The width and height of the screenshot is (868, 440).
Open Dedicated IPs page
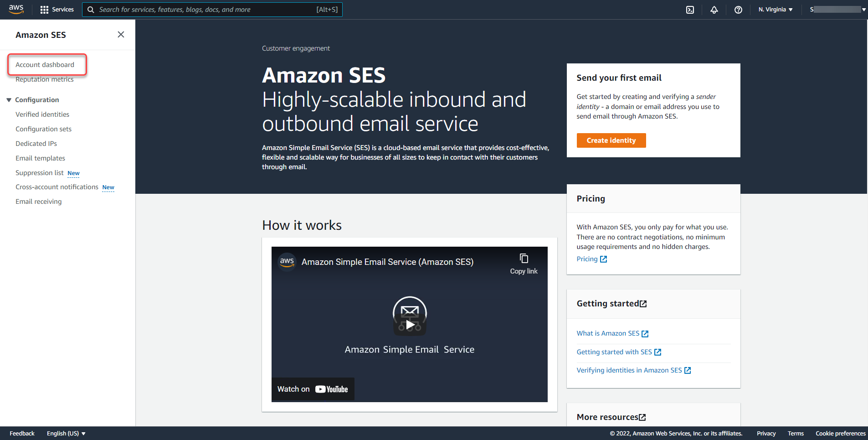(36, 144)
